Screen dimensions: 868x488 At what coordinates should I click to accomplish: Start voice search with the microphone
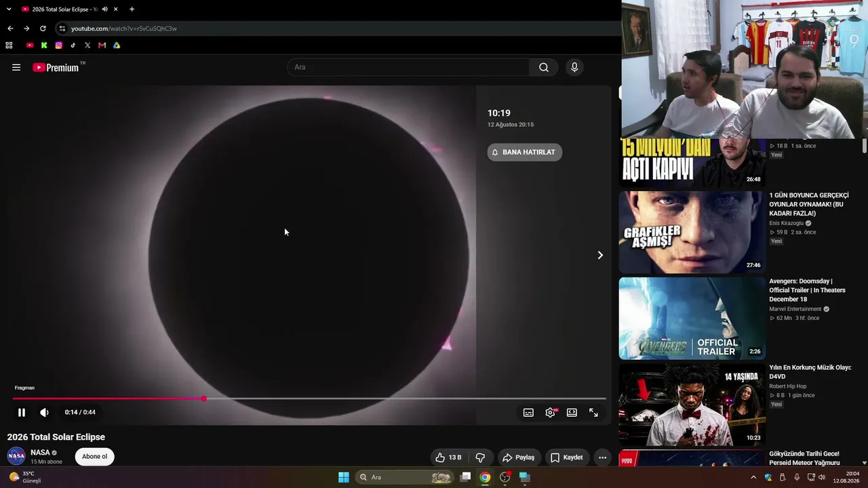coord(574,67)
